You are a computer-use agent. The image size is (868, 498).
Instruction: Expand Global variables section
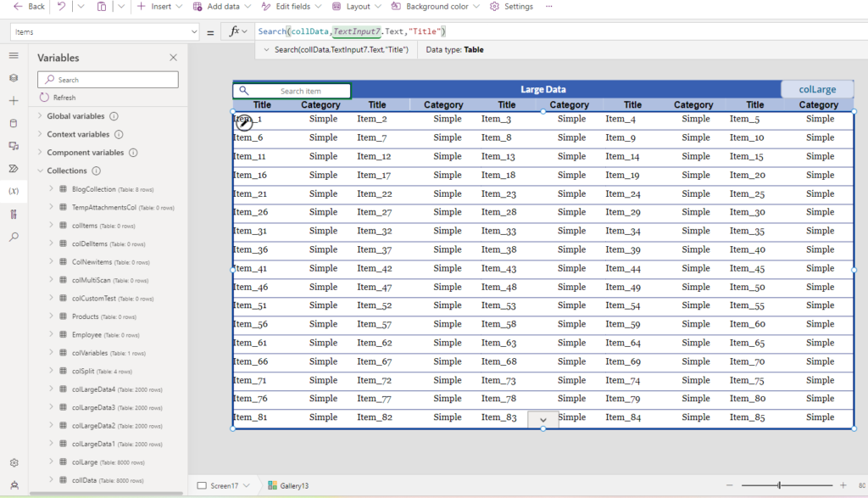[x=40, y=115]
